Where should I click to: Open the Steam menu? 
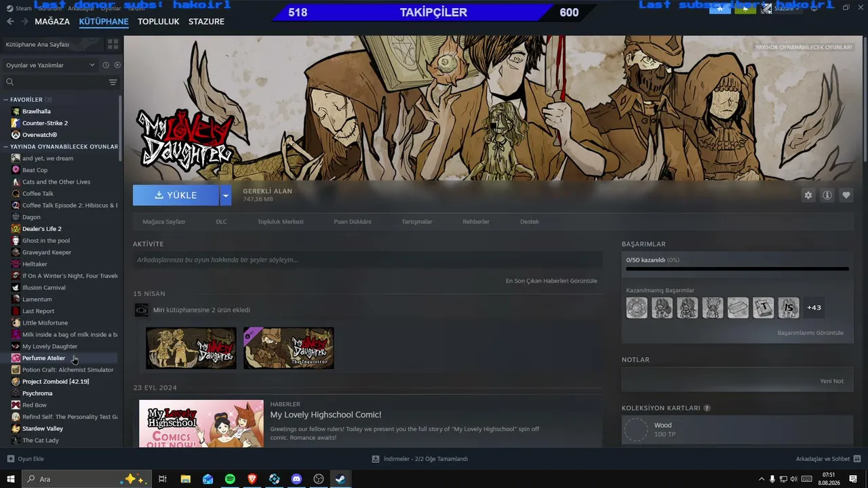coord(20,8)
